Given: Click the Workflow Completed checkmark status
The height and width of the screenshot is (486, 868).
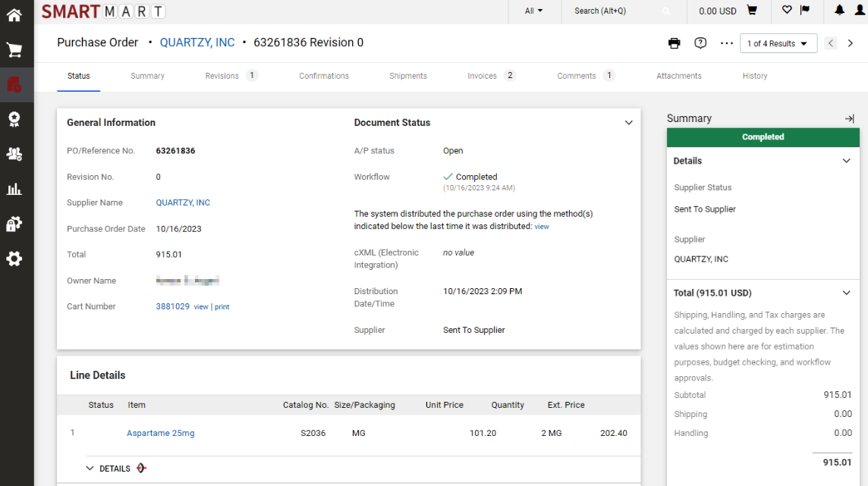Looking at the screenshot, I should (x=470, y=177).
